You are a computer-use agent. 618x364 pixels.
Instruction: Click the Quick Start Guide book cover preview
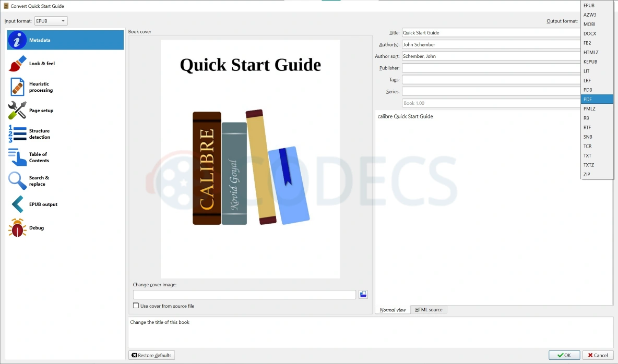point(250,159)
